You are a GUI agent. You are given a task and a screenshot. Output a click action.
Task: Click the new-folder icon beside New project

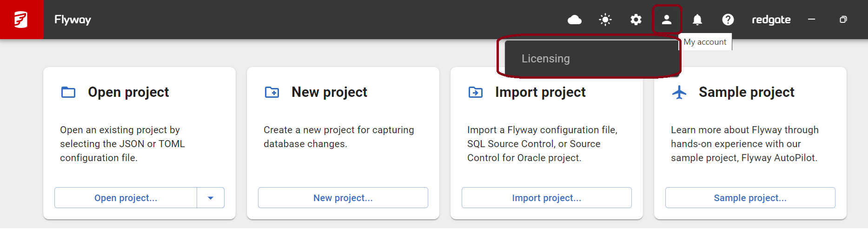tap(272, 92)
